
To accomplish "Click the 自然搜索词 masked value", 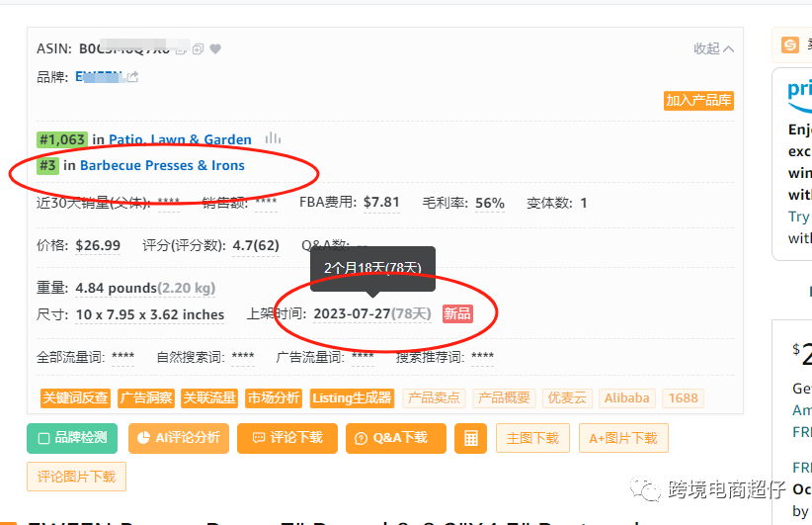I will coord(243,357).
